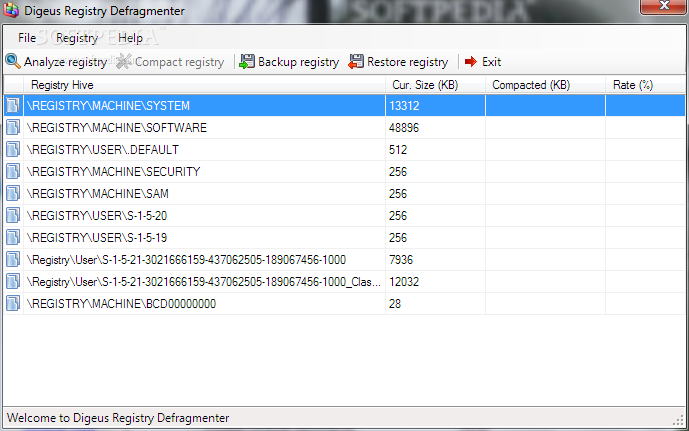Click hive icon for USER\S-1-5-20 row
Viewport: 689px width, 431px height.
(13, 215)
